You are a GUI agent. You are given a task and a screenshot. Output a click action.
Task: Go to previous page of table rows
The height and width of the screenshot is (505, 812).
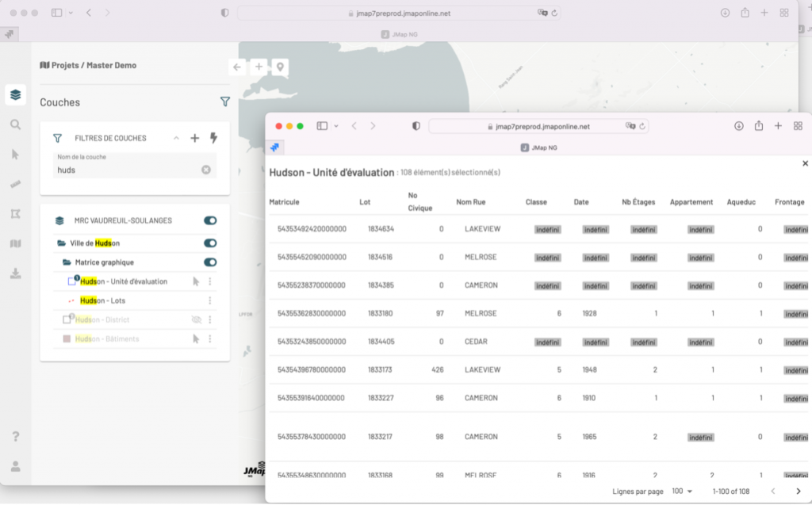[x=773, y=491]
